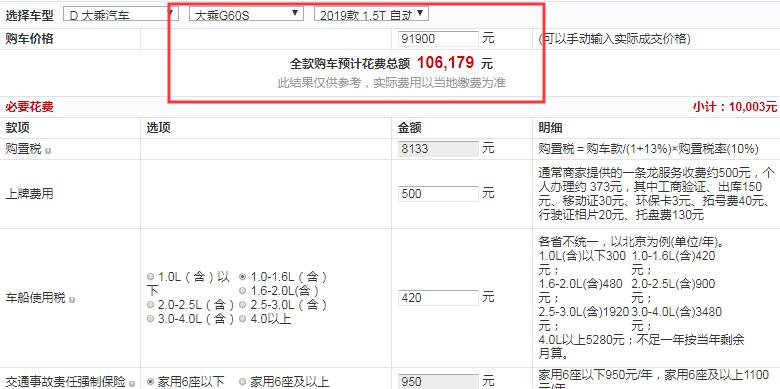Click the 小计：10,003元 subtotal text
The height and width of the screenshot is (389, 780).
tap(734, 107)
